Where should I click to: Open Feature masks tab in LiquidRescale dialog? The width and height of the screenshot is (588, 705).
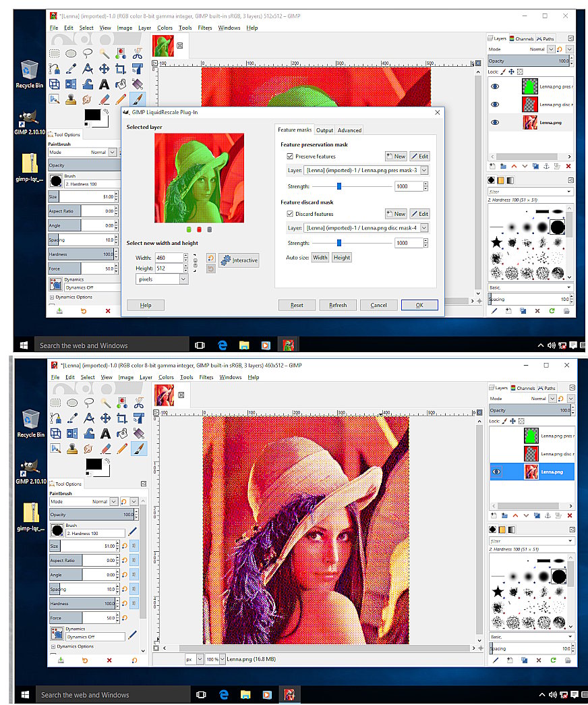tap(295, 130)
